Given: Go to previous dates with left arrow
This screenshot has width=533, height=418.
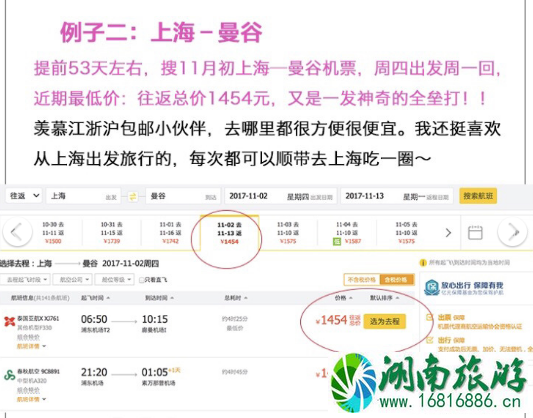Looking at the screenshot, I should [x=17, y=232].
